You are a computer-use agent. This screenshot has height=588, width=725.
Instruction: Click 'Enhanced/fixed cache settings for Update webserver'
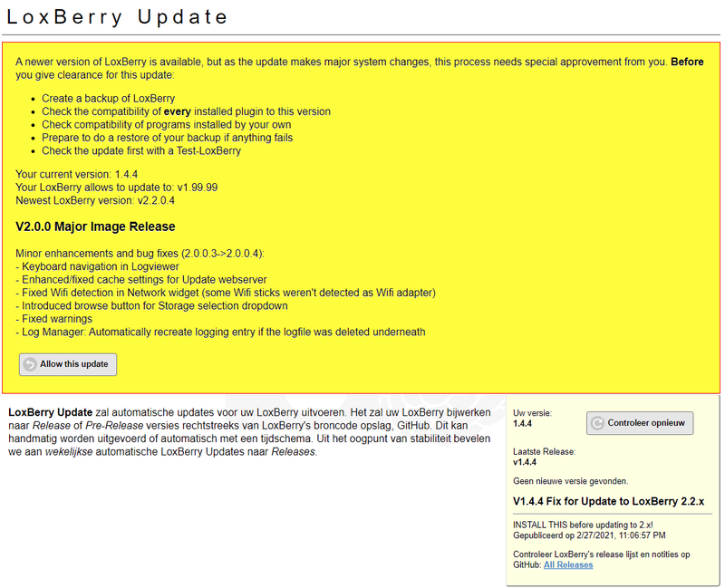141,280
